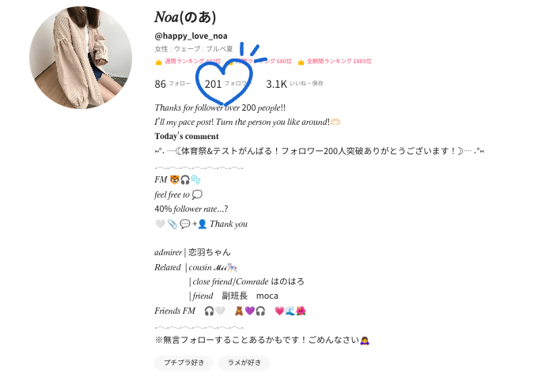Image resolution: width=534 pixels, height=392 pixels.
Task: Open the 全期間ランキング 1885位 all-time ranking
Action: click(339, 62)
